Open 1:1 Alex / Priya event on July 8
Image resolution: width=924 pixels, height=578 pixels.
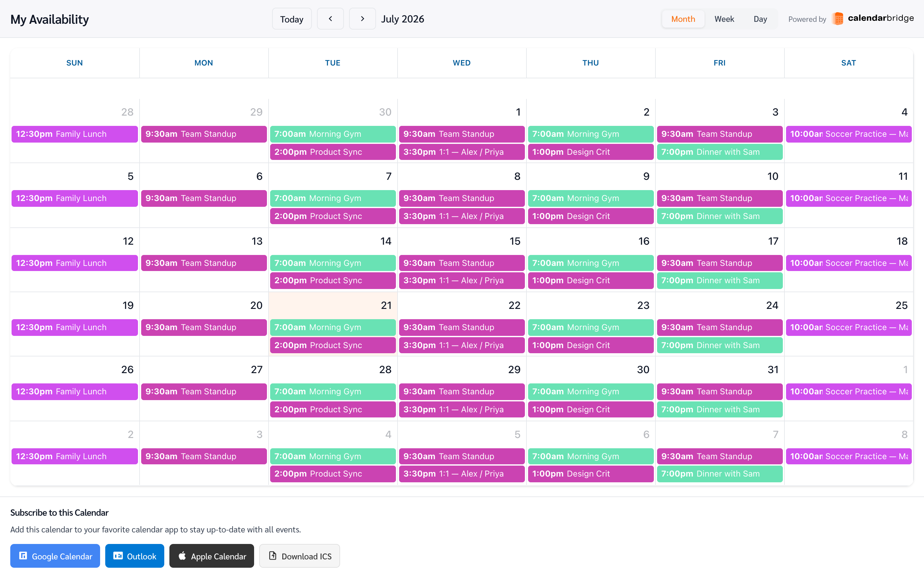462,216
